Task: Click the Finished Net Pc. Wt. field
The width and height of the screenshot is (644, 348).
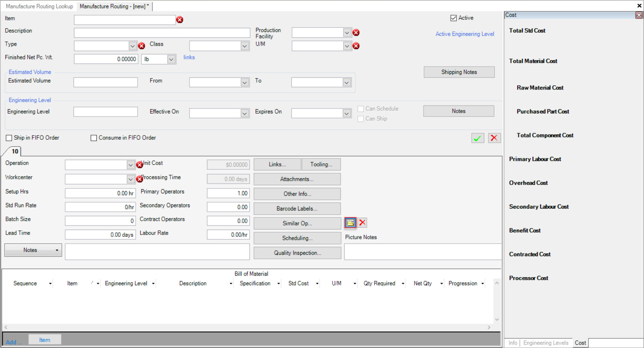Action: point(106,59)
